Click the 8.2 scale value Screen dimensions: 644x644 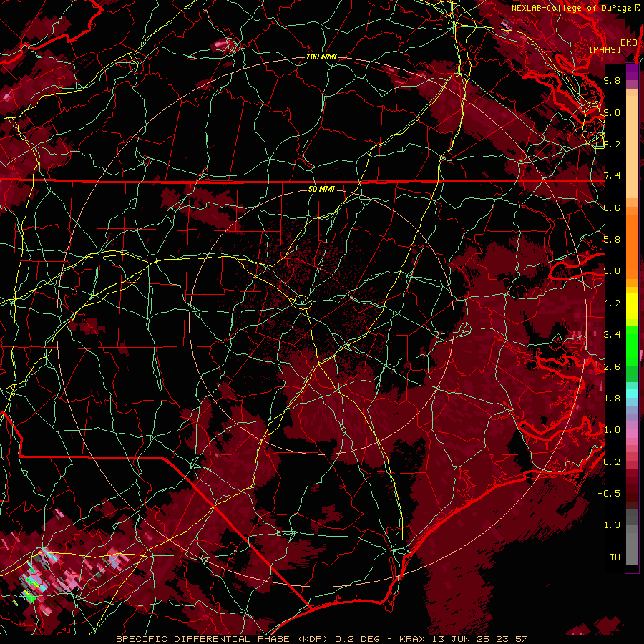point(612,144)
